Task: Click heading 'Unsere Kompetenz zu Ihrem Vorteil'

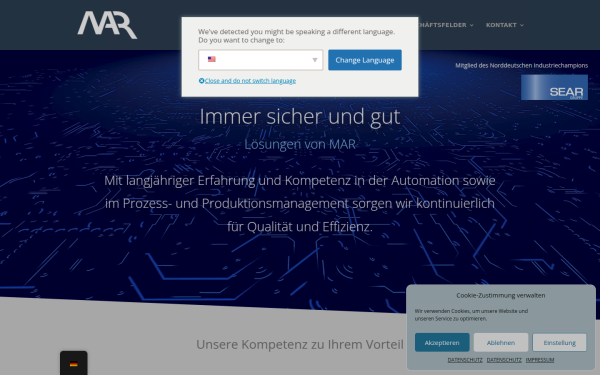Action: pyautogui.click(x=300, y=344)
